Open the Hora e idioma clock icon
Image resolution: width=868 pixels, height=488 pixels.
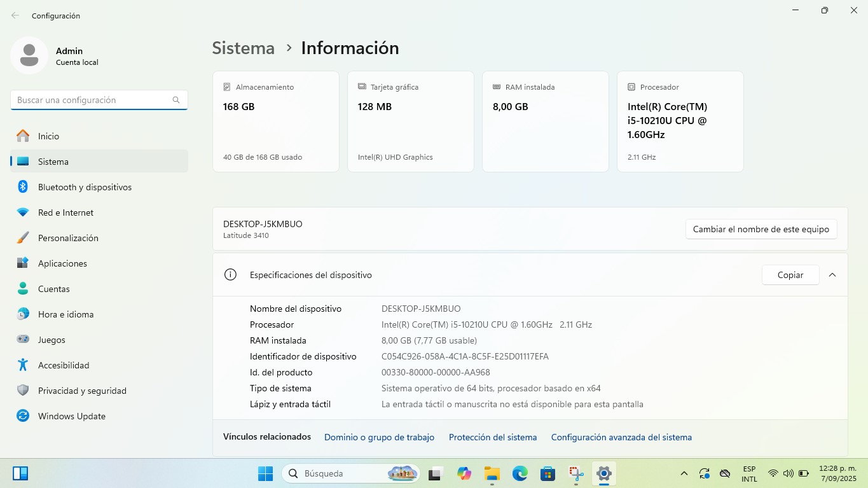[x=23, y=314]
